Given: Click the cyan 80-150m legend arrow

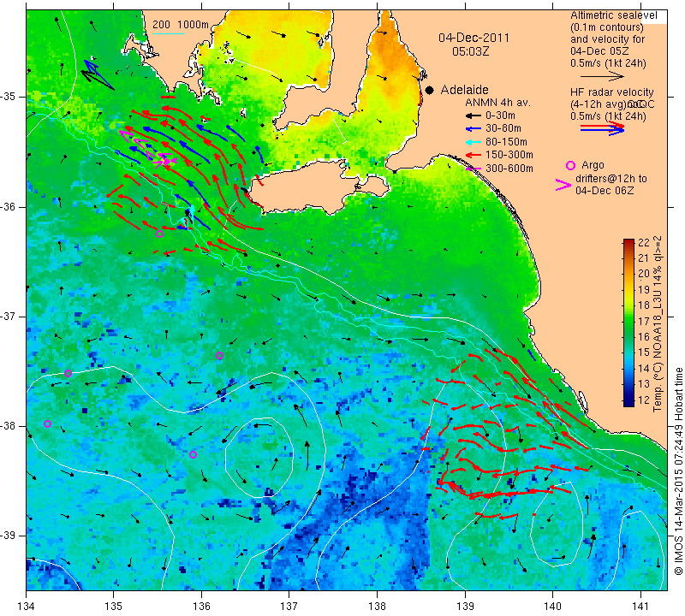Looking at the screenshot, I should click(473, 142).
